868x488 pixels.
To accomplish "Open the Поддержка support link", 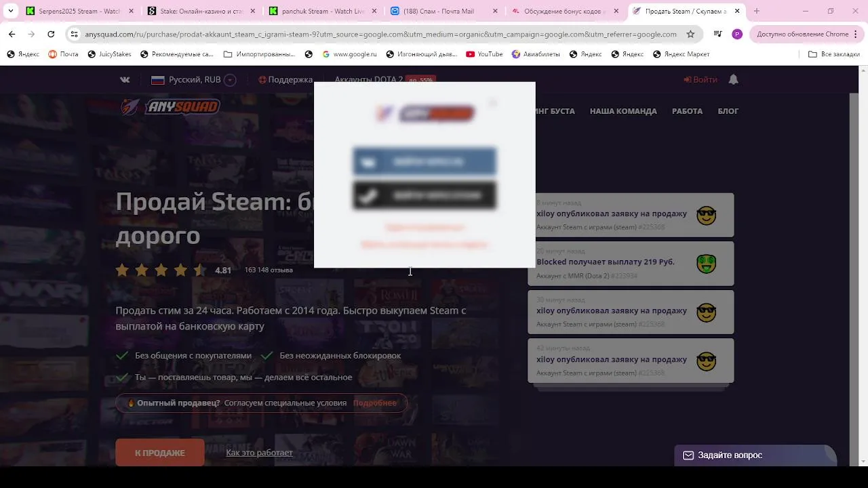I will point(285,79).
